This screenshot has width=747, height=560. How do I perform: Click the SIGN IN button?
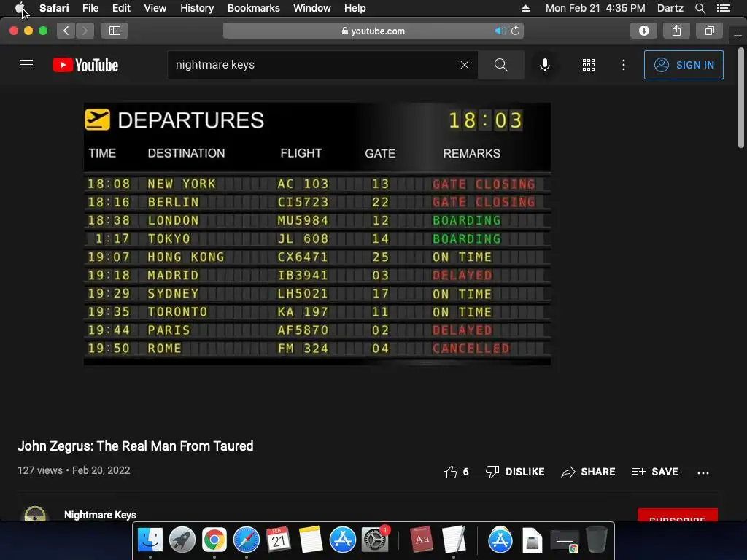pos(684,65)
